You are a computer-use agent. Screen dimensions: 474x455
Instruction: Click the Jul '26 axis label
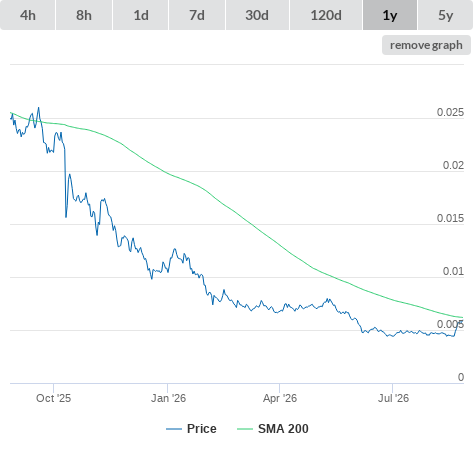(x=393, y=398)
